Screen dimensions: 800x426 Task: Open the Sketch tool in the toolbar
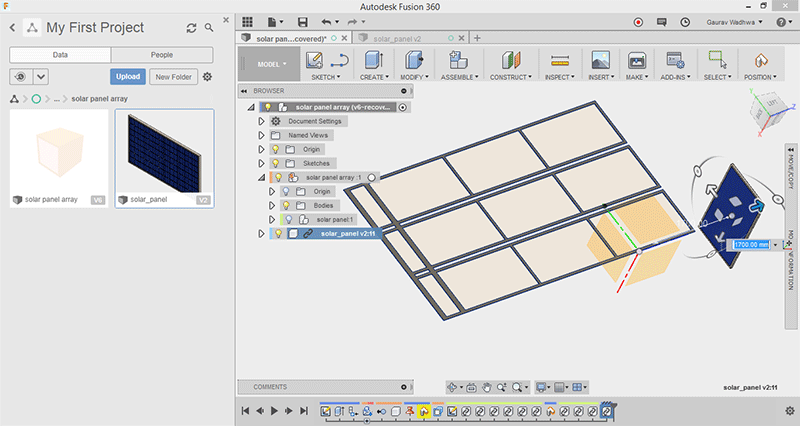click(314, 61)
